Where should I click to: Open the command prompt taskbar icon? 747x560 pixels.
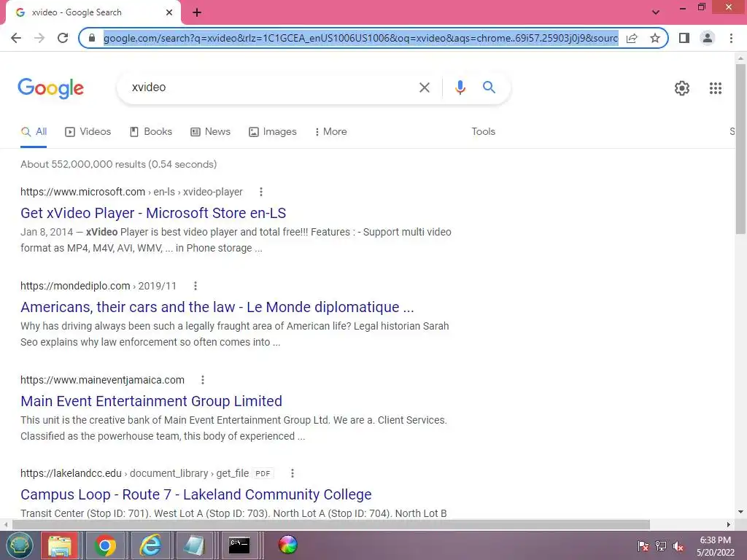click(x=239, y=545)
